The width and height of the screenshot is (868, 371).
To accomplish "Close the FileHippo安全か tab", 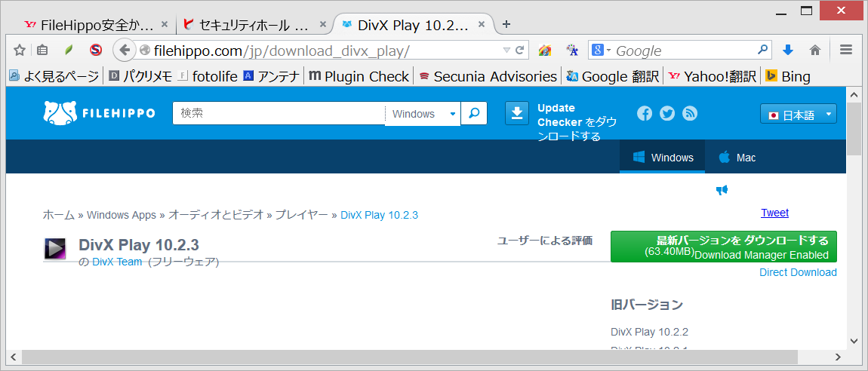I will 164,24.
